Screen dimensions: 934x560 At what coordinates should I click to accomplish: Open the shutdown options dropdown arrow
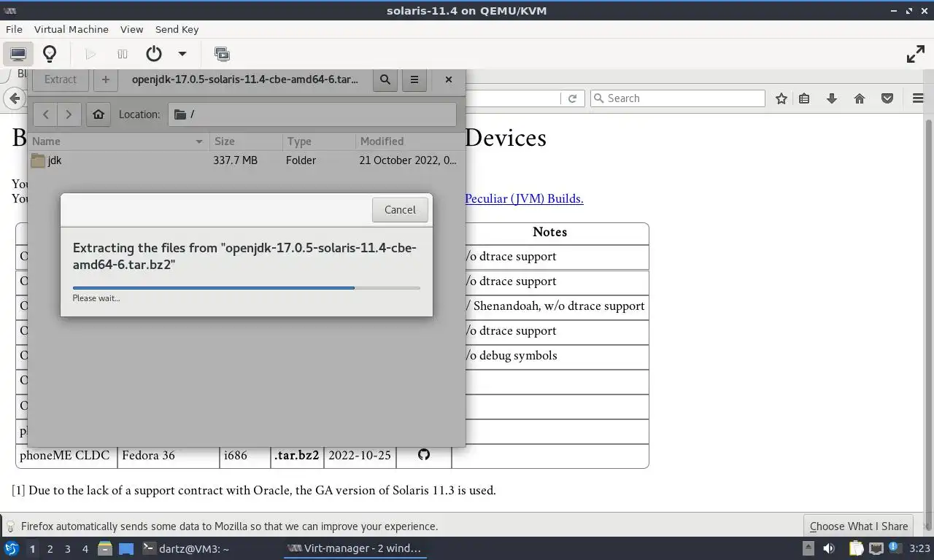[182, 54]
